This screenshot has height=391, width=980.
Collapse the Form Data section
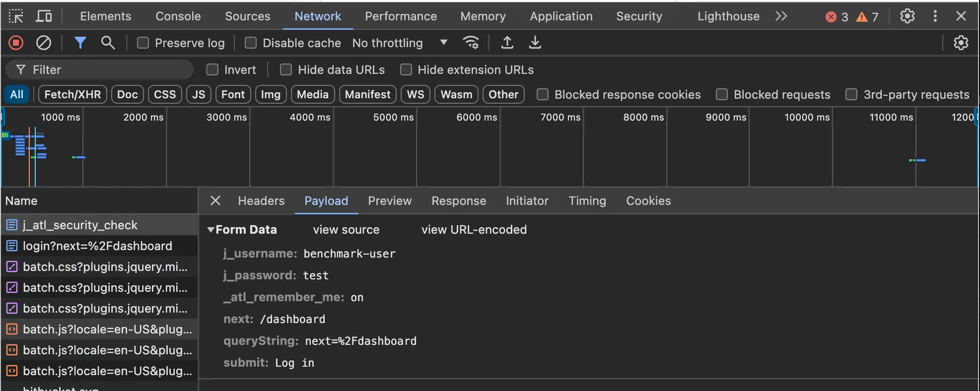click(x=211, y=230)
